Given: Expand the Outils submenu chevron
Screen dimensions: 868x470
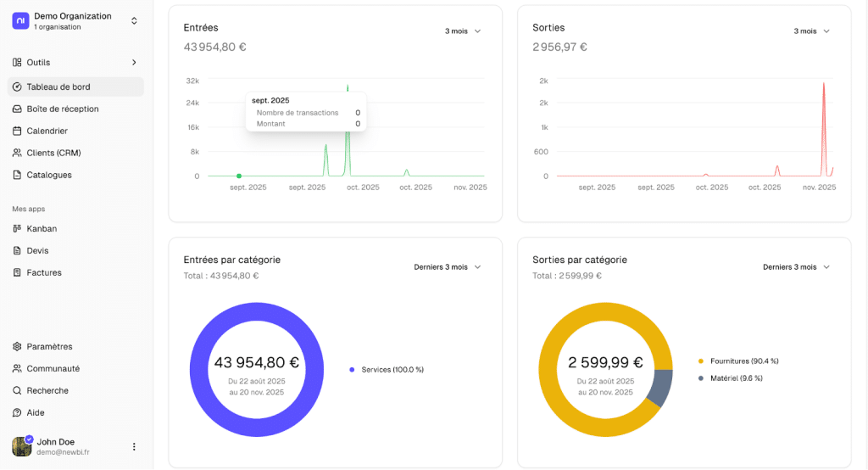Looking at the screenshot, I should click(x=133, y=62).
